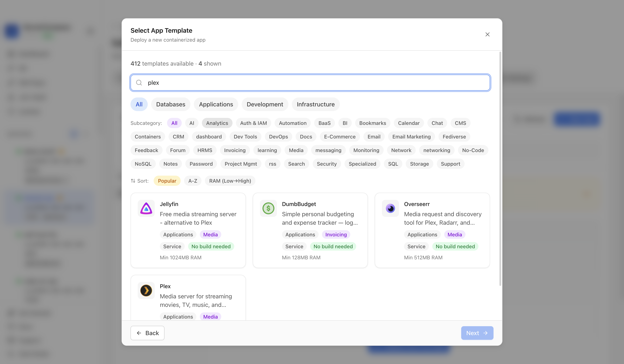The image size is (624, 364).
Task: Filter by BI subcategory
Action: [345, 123]
